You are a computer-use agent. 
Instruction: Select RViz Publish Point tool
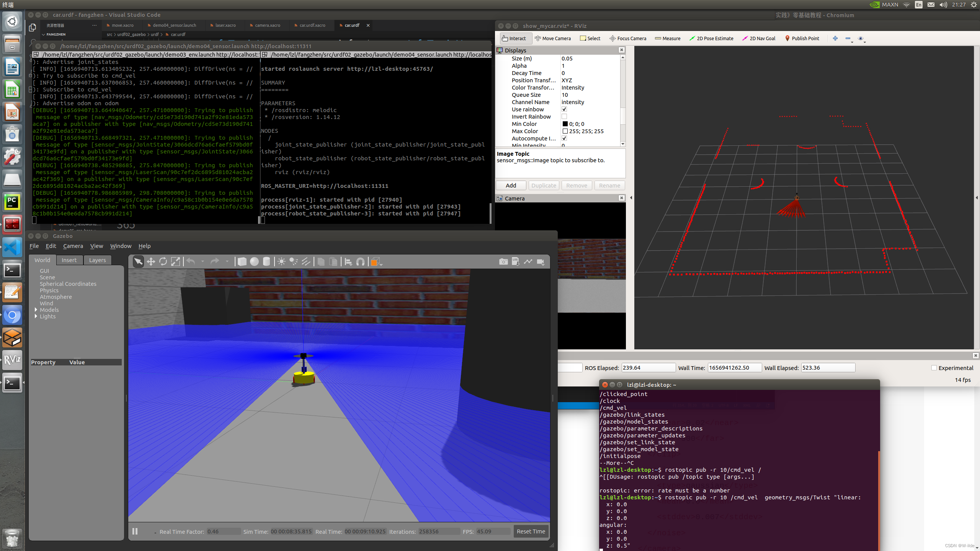[802, 38]
